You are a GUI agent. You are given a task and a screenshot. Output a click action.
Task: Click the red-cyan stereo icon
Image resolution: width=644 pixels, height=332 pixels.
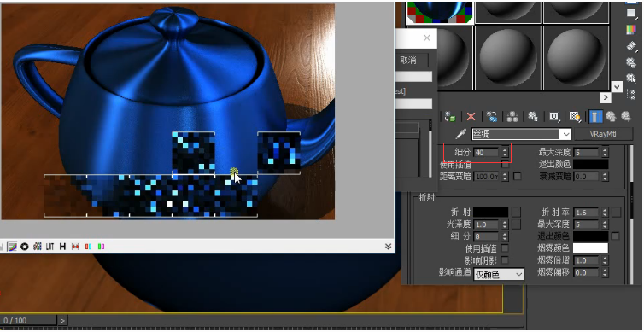[x=88, y=247]
